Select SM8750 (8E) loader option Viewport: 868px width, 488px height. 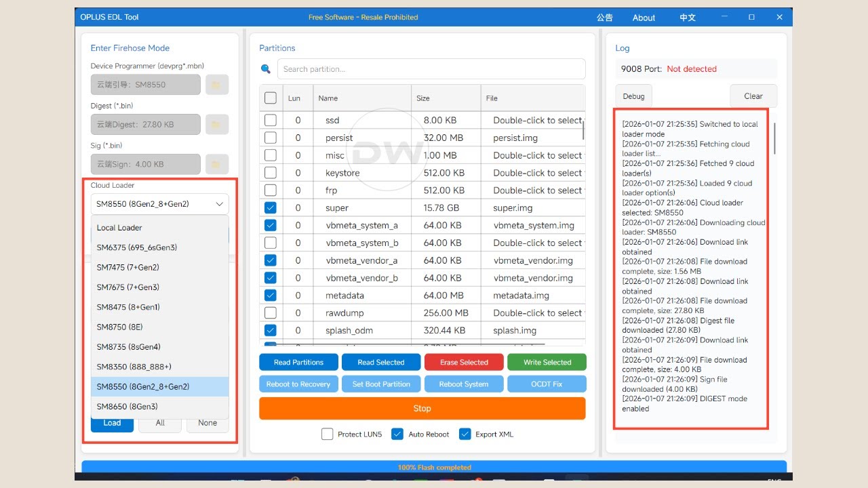[160, 327]
